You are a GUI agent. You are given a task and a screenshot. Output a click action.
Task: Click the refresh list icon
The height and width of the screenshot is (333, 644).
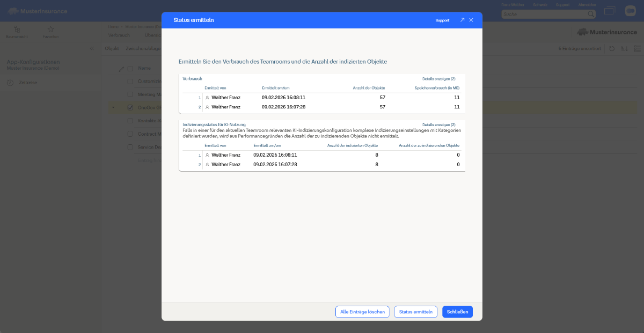point(612,48)
